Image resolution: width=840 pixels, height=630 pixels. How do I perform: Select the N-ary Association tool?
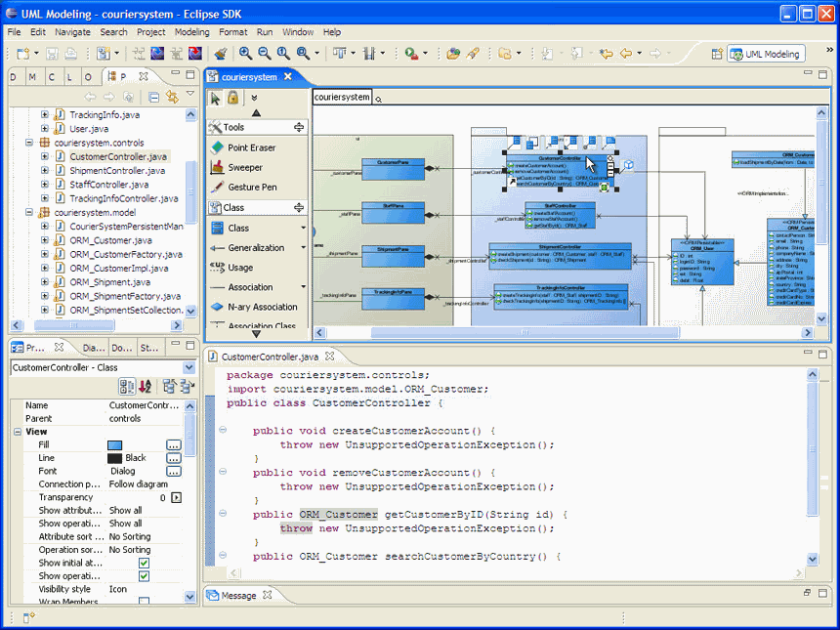(264, 307)
